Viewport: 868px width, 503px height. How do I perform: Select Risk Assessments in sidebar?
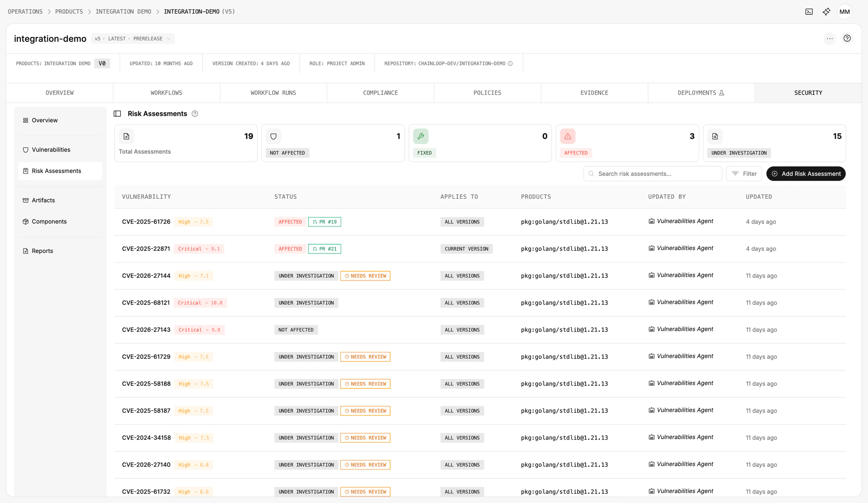60,171
